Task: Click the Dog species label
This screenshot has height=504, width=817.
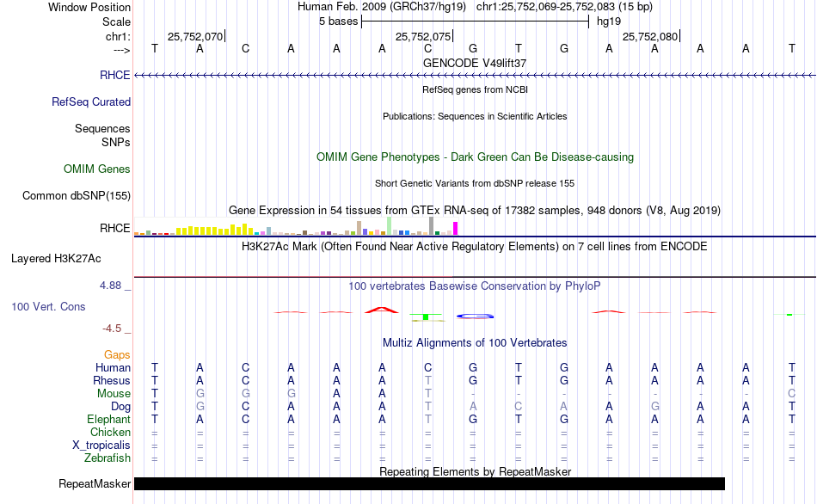Action: coord(120,407)
